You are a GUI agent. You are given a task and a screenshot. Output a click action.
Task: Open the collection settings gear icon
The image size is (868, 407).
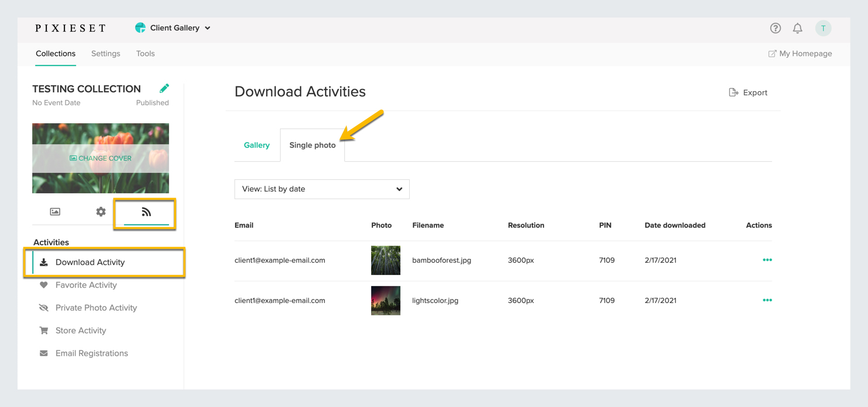pyautogui.click(x=101, y=211)
